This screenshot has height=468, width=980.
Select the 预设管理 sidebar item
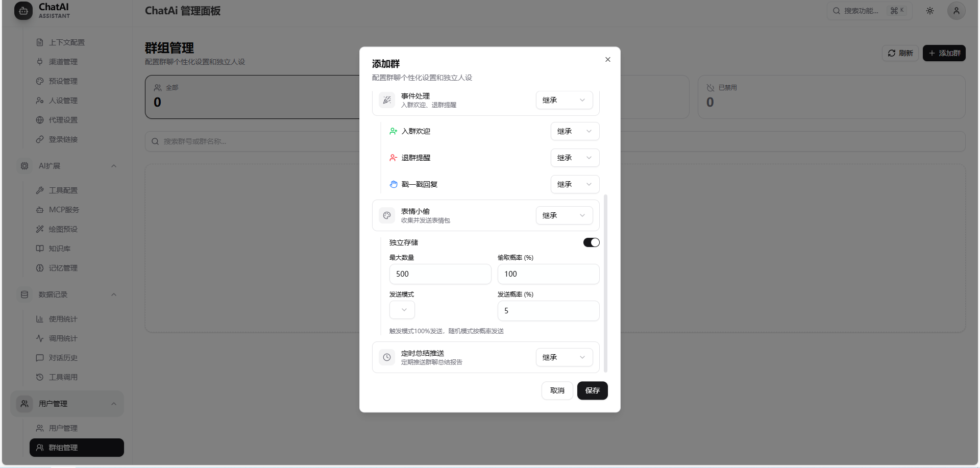[x=62, y=81]
